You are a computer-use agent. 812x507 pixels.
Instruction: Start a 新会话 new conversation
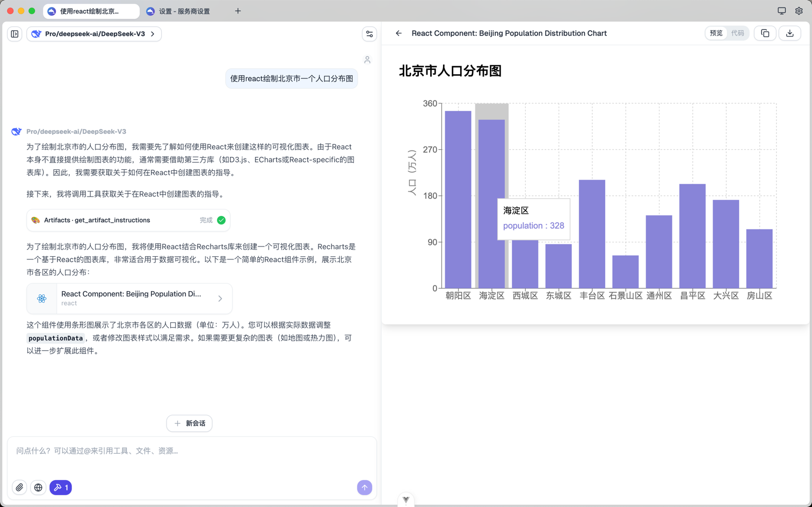click(190, 423)
